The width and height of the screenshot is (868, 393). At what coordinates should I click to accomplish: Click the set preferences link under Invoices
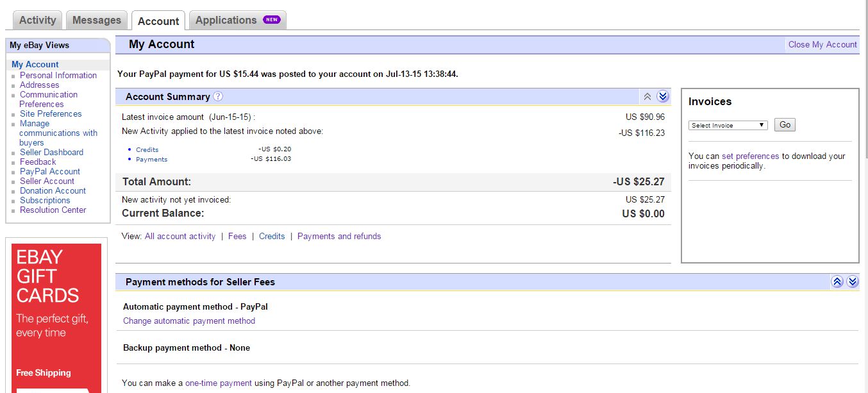pyautogui.click(x=750, y=156)
